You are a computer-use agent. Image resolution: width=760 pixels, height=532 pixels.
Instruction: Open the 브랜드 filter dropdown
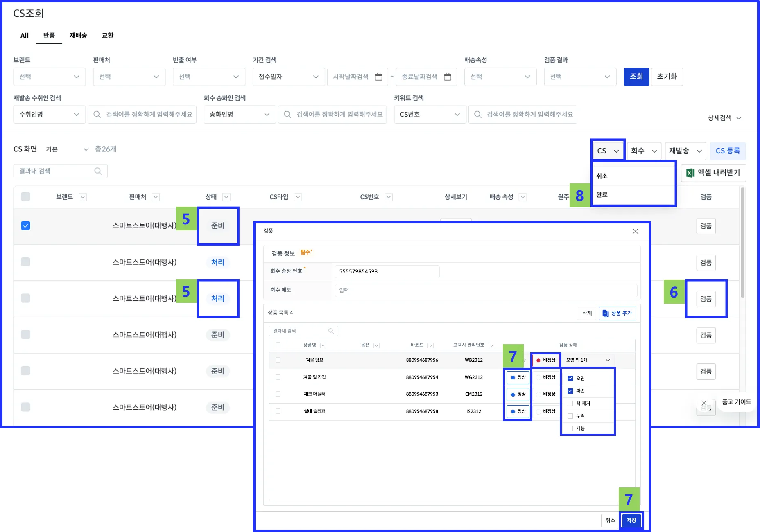pos(50,77)
